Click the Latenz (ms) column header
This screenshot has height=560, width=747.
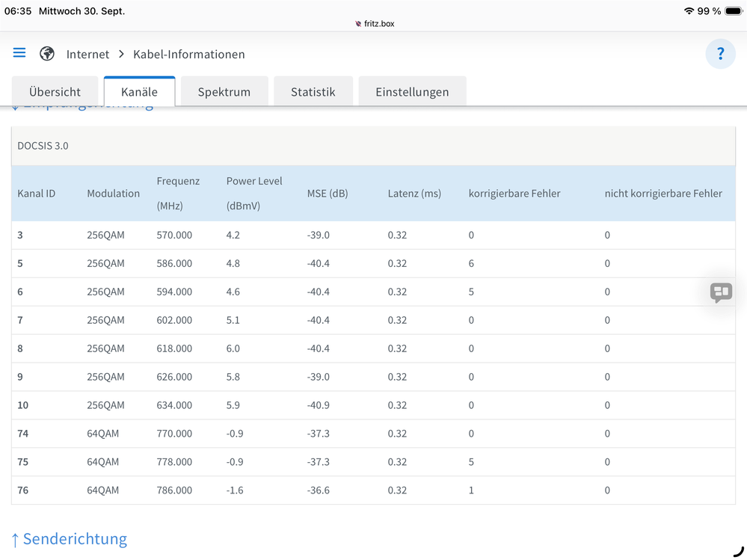414,194
